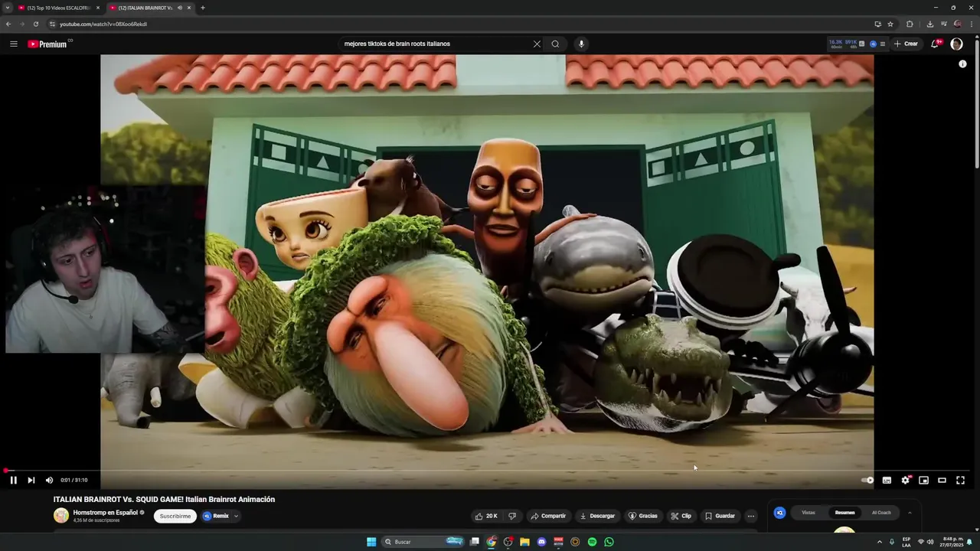The image size is (980, 551).
Task: Open YouTube notifications bell
Action: 935,44
